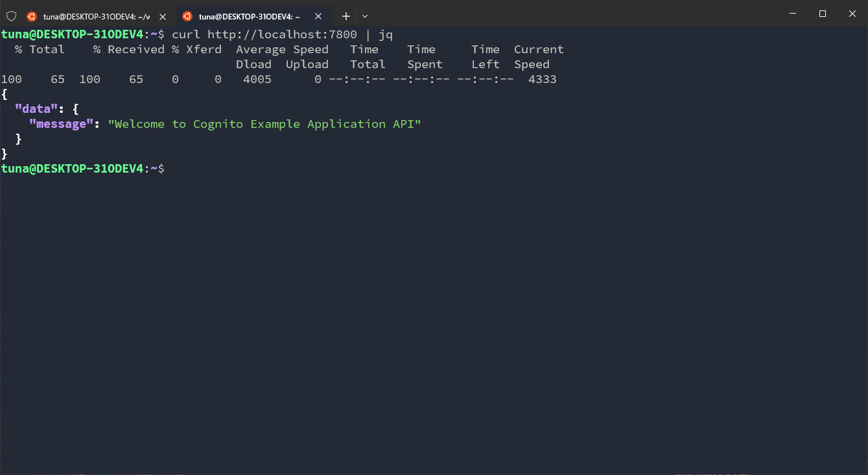
Task: Switch to the first tab ending in ~/w
Action: pyautogui.click(x=96, y=16)
